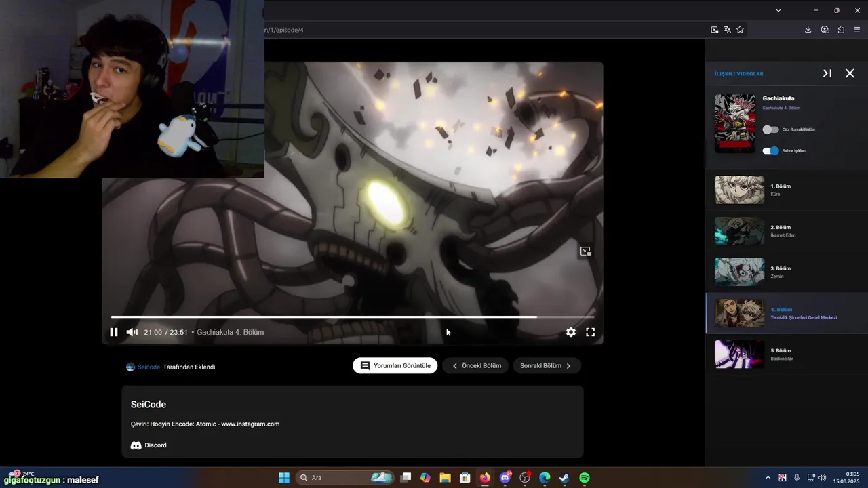Screen dimensions: 868x488
Task: Click Çeviri: Hooyin Encode credits line
Action: [205, 424]
